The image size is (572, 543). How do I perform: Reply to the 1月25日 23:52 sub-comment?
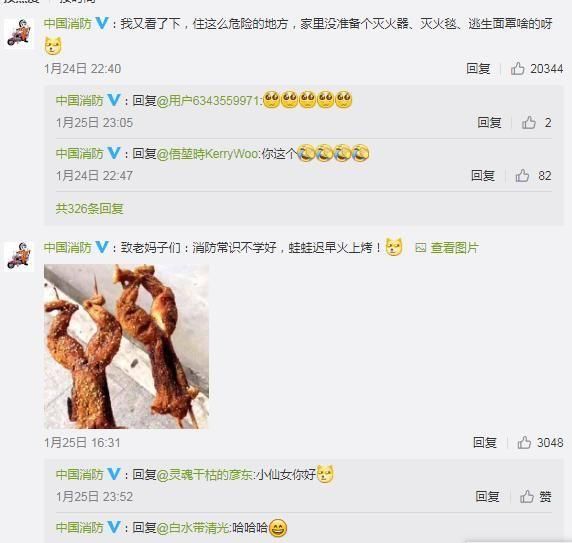(487, 496)
